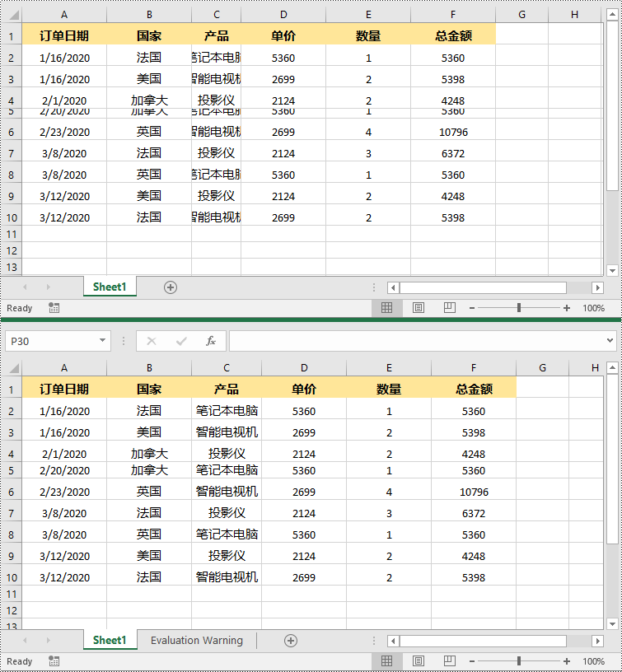This screenshot has width=622, height=672.
Task: Select column F header in bottom window
Action: (474, 368)
